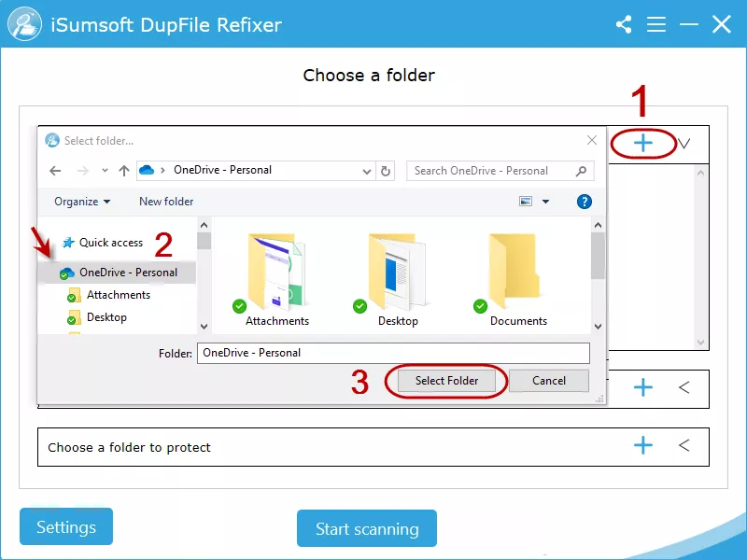Add a folder to protect with plus icon
This screenshot has width=747, height=560.
(x=643, y=446)
